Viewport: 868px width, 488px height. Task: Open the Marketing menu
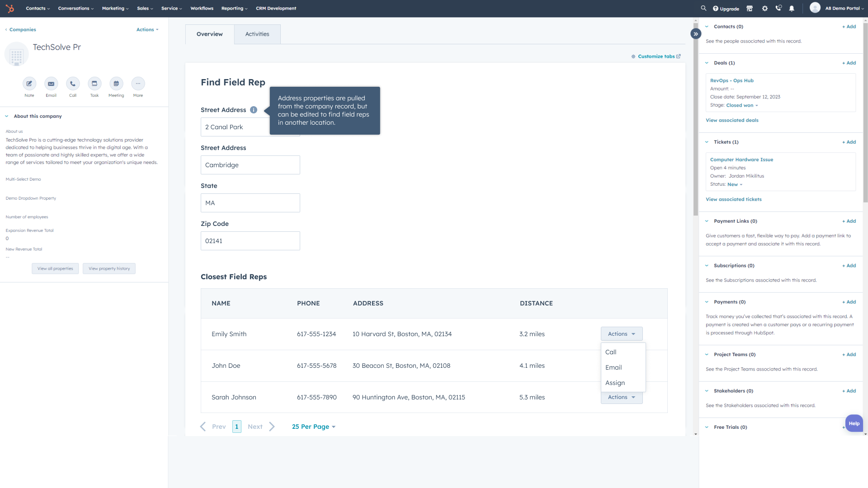[115, 8]
